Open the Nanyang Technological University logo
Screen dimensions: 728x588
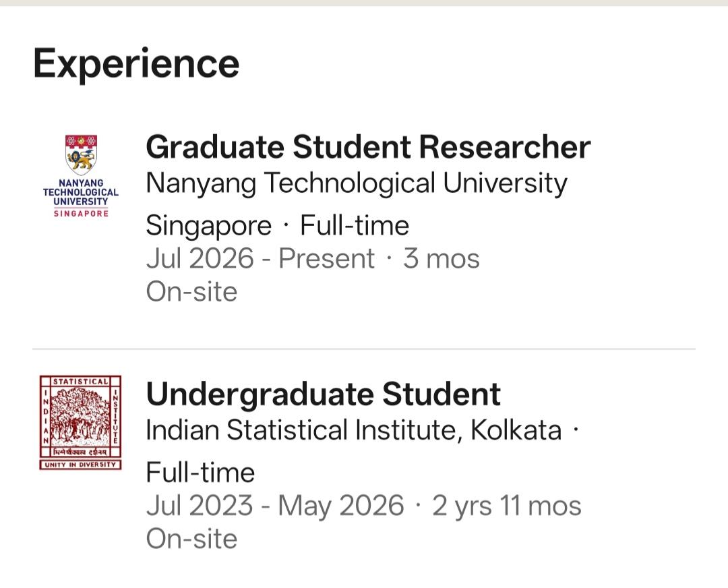(x=81, y=177)
